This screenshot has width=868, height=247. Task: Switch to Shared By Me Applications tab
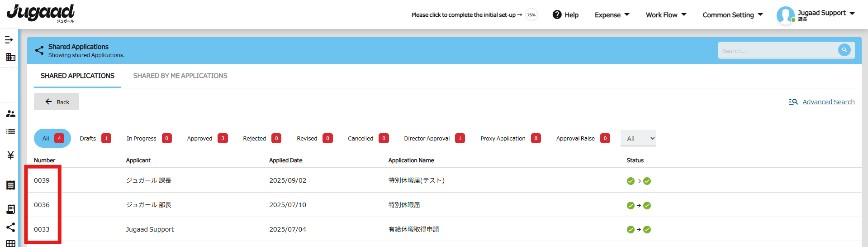pyautogui.click(x=180, y=76)
